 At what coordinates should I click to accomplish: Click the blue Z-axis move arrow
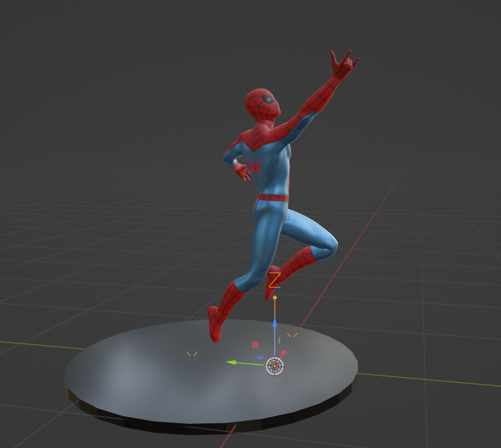(274, 322)
